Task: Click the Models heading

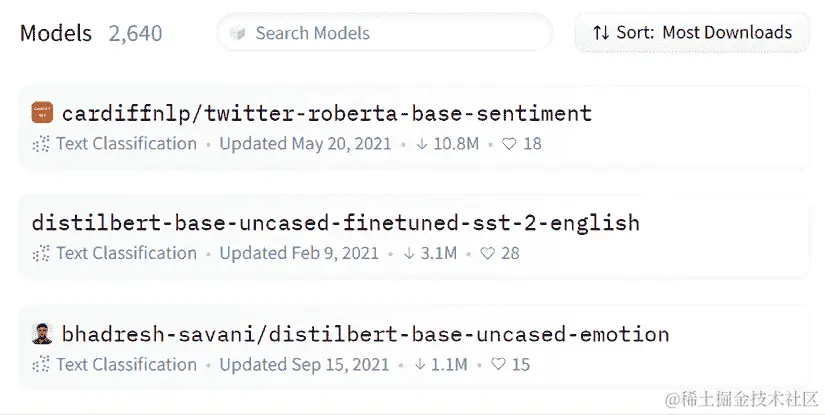Action: tap(57, 33)
